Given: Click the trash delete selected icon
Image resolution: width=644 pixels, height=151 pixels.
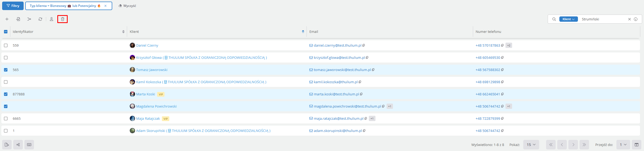Looking at the screenshot, I should coord(63,19).
